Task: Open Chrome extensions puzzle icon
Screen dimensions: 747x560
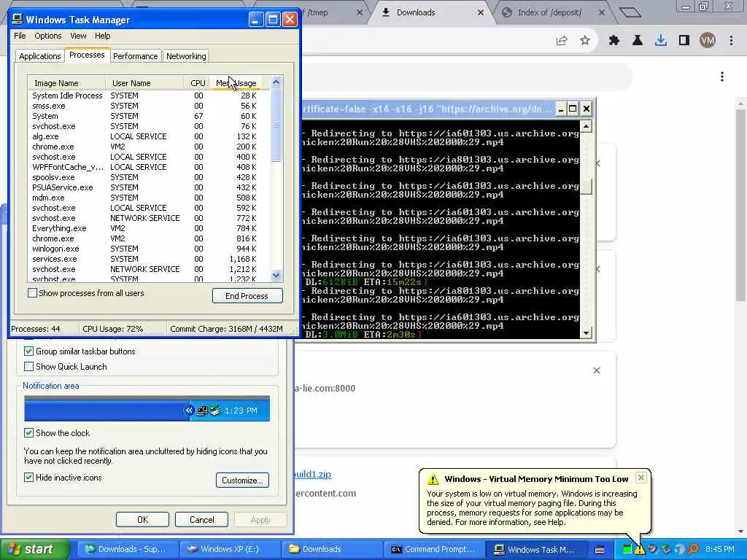Action: point(614,41)
